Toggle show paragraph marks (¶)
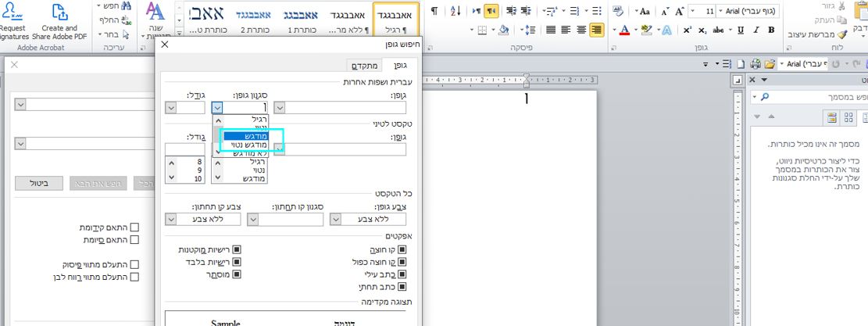 tap(434, 11)
